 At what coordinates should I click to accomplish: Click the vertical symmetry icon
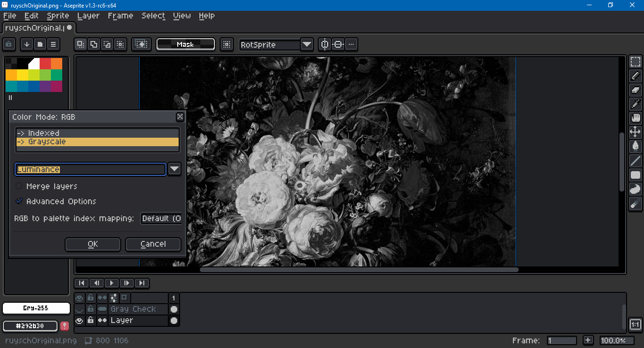(325, 44)
